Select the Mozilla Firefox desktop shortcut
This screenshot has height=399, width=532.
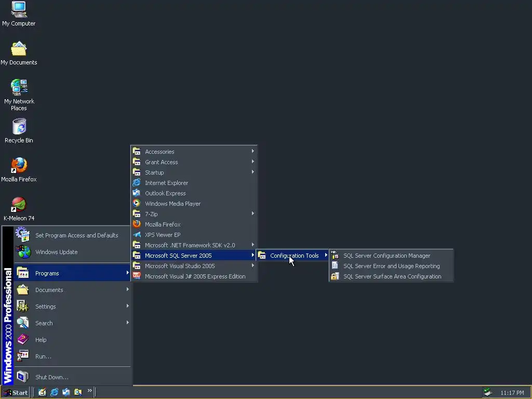(19, 170)
